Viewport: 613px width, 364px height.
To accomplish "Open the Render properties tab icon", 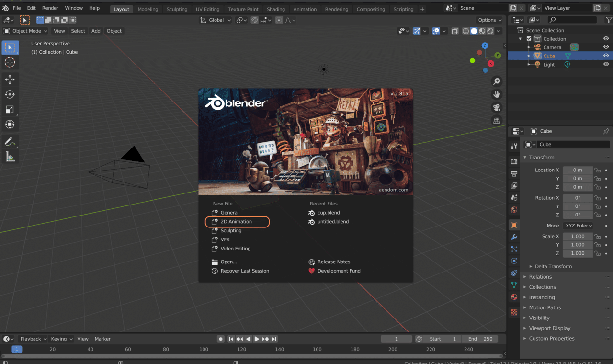I will click(x=514, y=161).
